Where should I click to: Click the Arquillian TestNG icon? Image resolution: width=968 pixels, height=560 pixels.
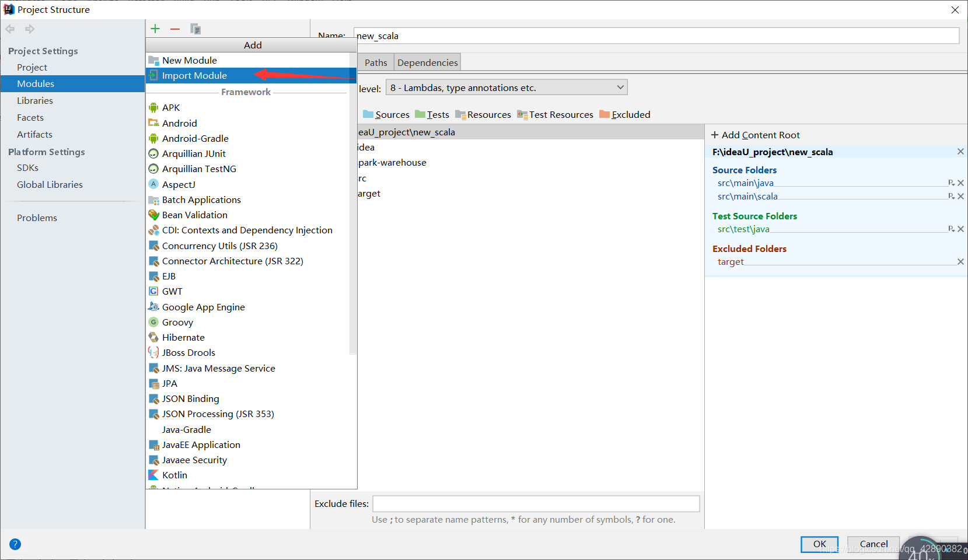click(153, 169)
